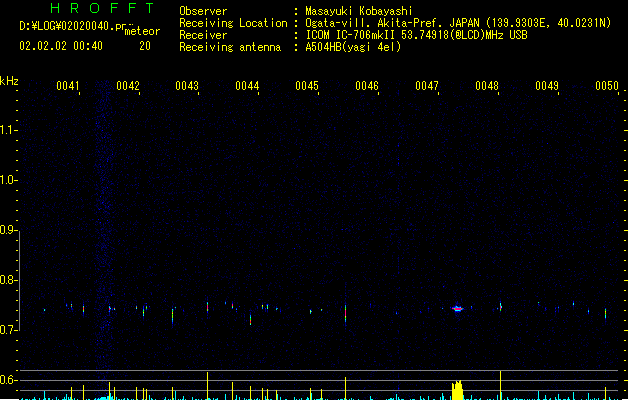Click the 0043 time marker
This screenshot has width=629, height=400.
point(187,86)
